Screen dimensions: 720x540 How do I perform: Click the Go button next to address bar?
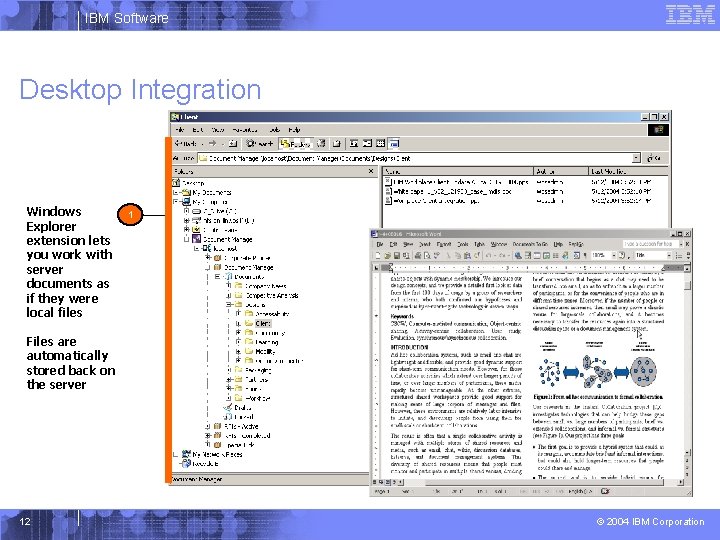[x=654, y=158]
